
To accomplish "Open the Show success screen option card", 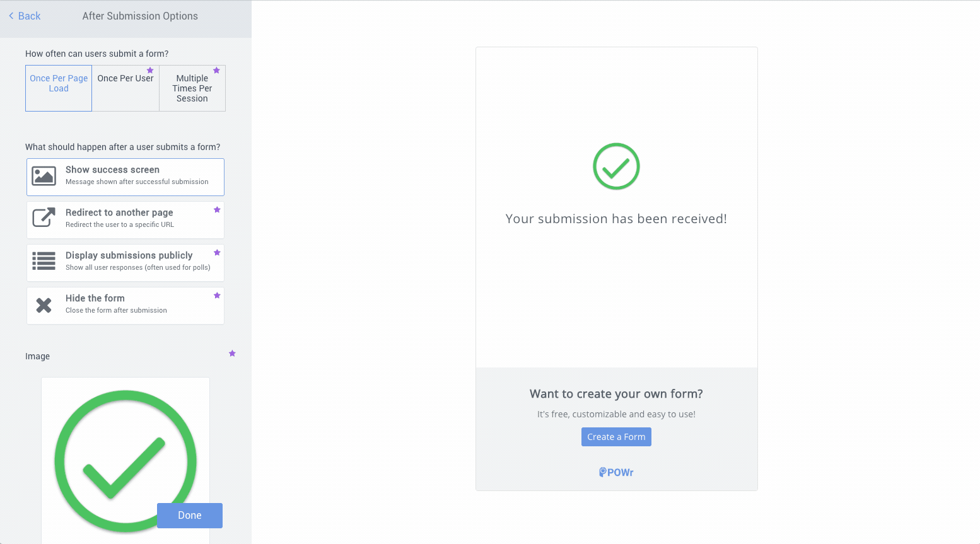I will pyautogui.click(x=125, y=177).
